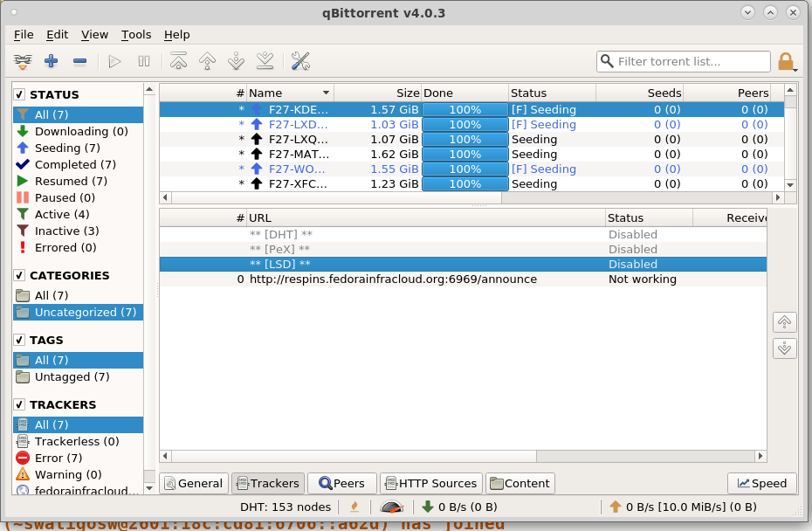Switch to the Peers tab
Viewport: 812px width, 531px height.
pyautogui.click(x=341, y=483)
